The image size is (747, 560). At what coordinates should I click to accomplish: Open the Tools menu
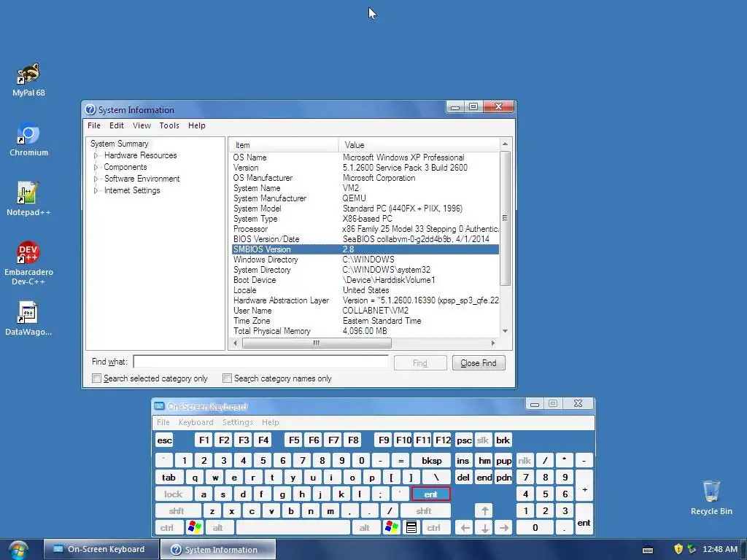[x=169, y=125]
